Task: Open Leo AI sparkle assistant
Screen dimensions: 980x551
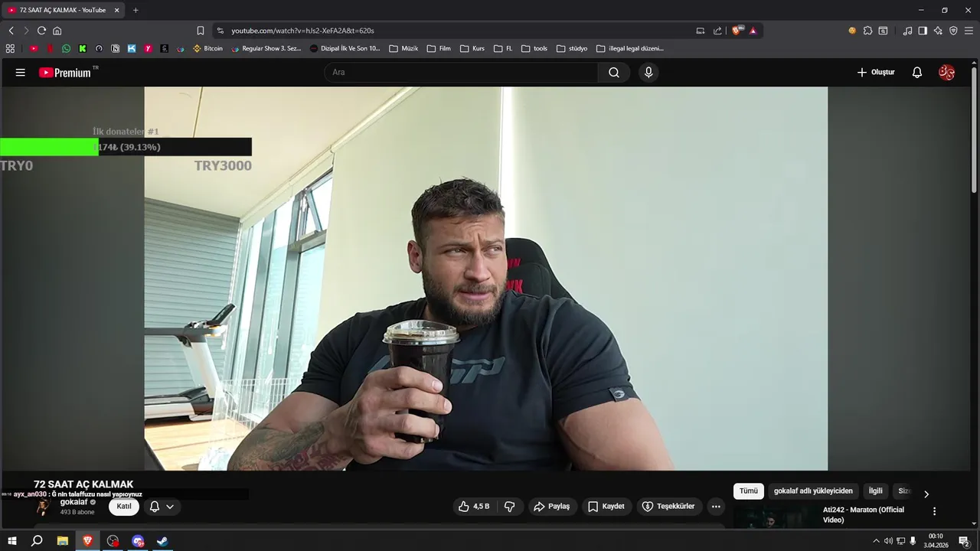Action: click(938, 31)
